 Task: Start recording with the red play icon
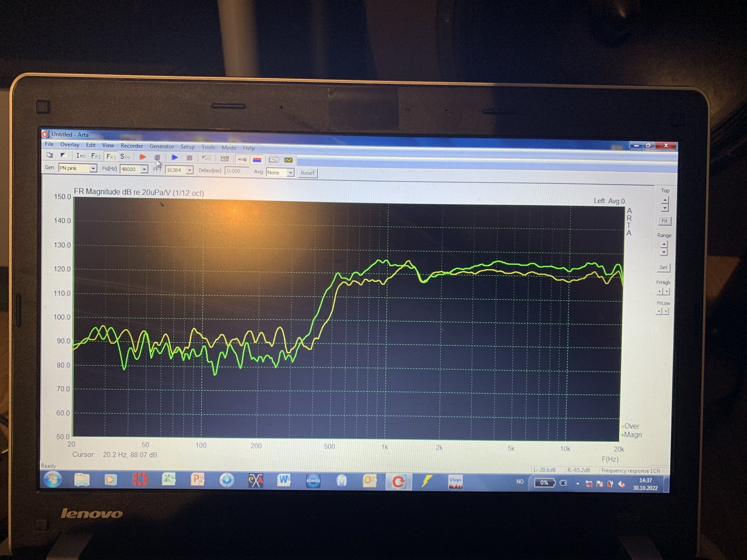point(143,157)
